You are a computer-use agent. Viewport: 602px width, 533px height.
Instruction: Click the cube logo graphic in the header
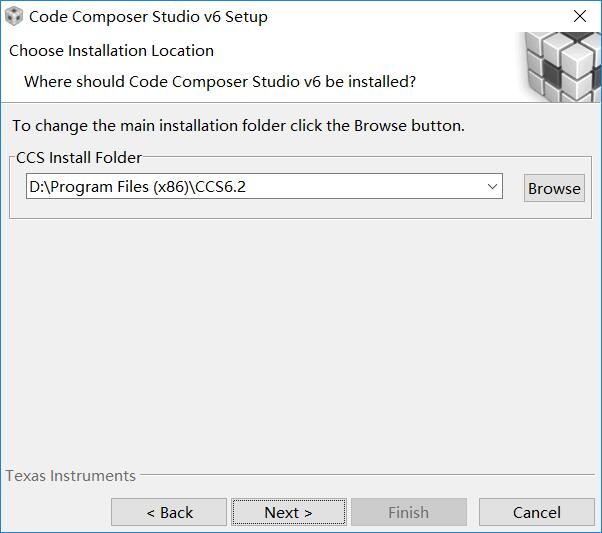tap(561, 67)
